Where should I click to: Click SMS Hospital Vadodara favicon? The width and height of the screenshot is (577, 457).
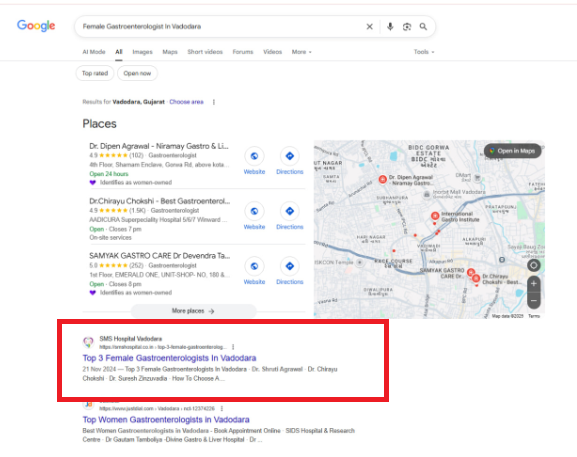click(x=88, y=342)
